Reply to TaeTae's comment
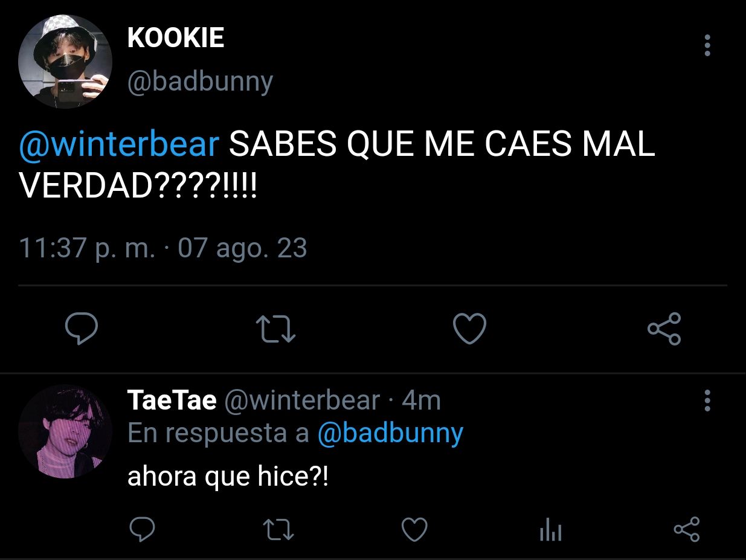The image size is (746, 560). click(143, 530)
